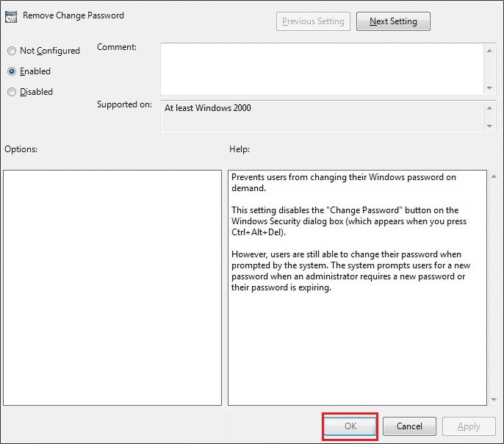The height and width of the screenshot is (444, 504).
Task: Go to the Previous Setting
Action: pos(313,21)
